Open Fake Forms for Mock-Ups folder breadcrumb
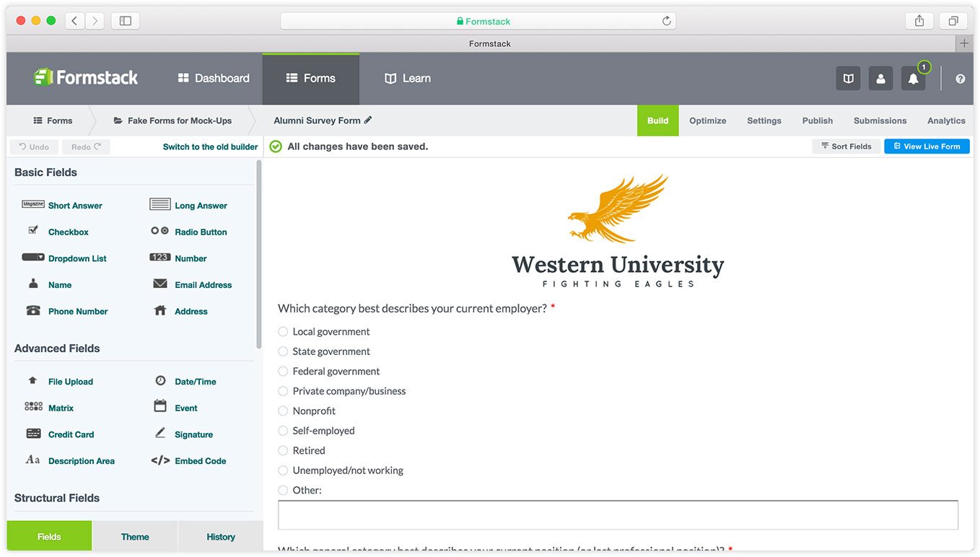This screenshot has width=980, height=557. [x=172, y=120]
